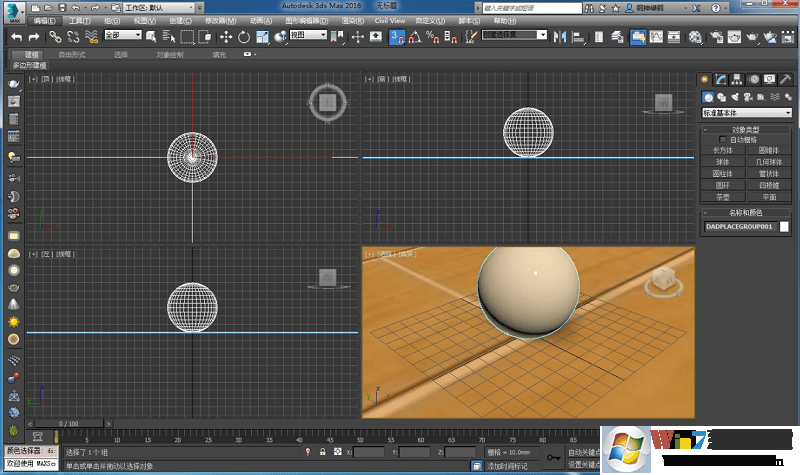
Task: Click the Undo arrow in main toolbar
Action: (17, 36)
